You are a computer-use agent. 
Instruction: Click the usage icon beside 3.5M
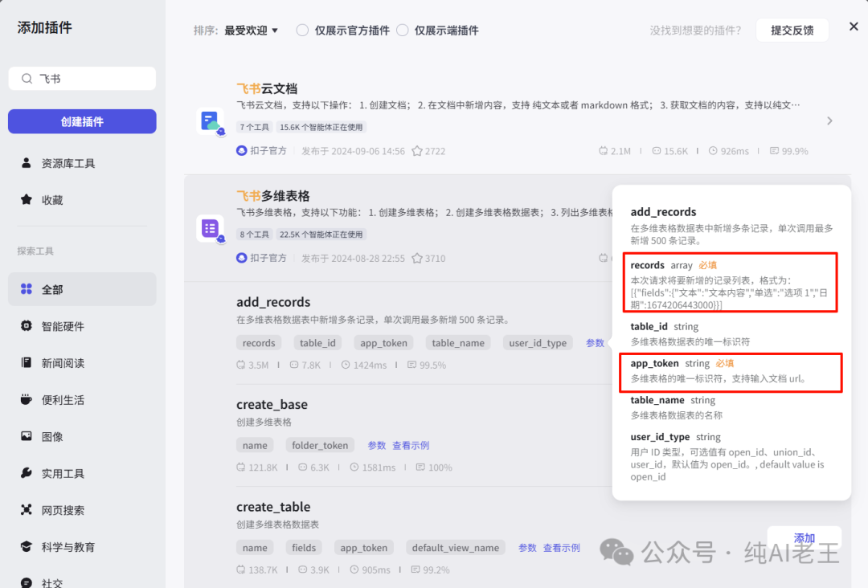[241, 365]
